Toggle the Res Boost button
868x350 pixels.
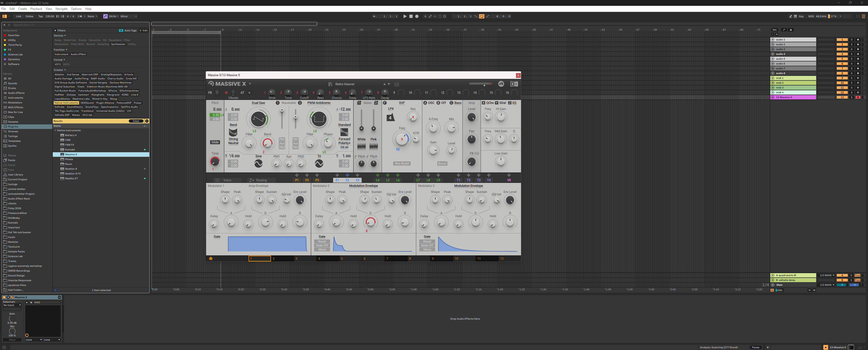[402, 163]
